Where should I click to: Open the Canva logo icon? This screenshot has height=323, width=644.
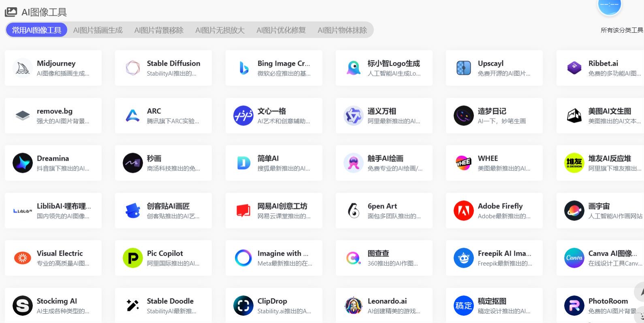574,258
